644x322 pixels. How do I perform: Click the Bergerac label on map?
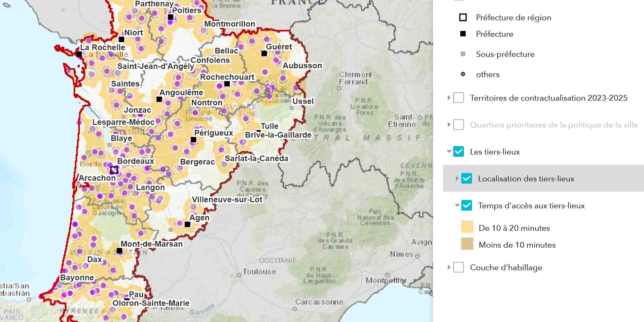[x=198, y=162]
